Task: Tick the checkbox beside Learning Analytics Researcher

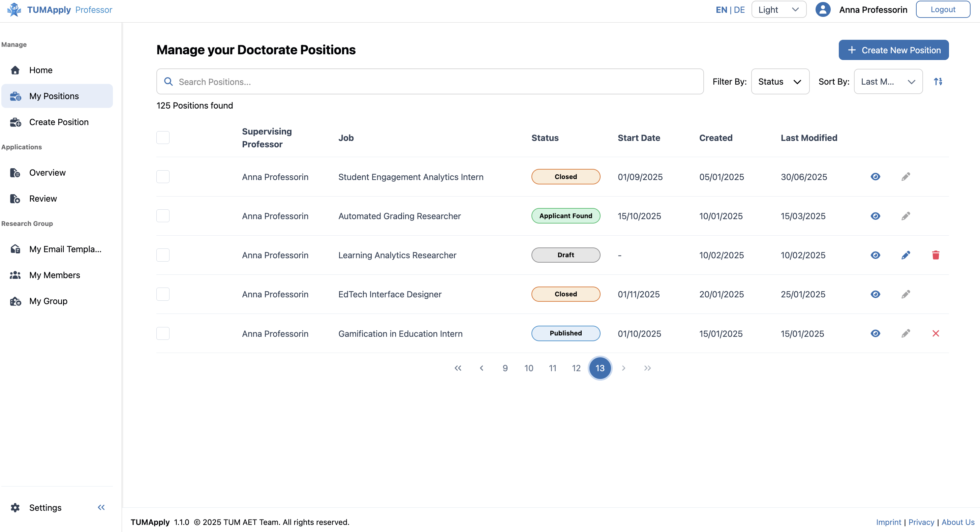Action: [x=163, y=255]
